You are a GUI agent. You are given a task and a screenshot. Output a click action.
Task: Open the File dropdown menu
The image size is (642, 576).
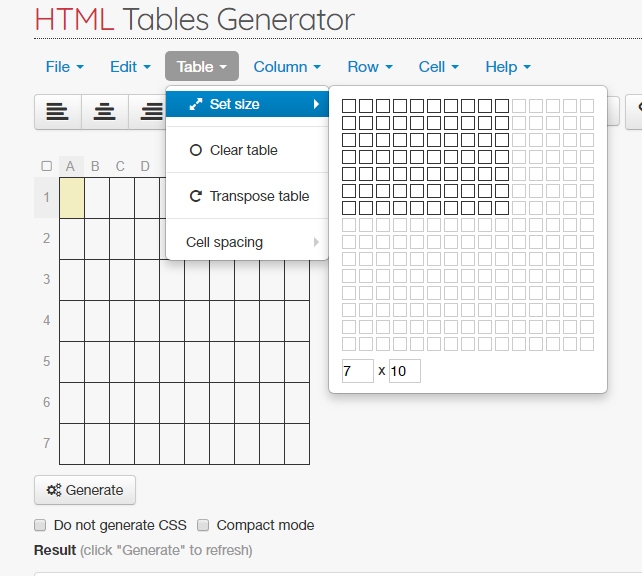click(x=65, y=67)
